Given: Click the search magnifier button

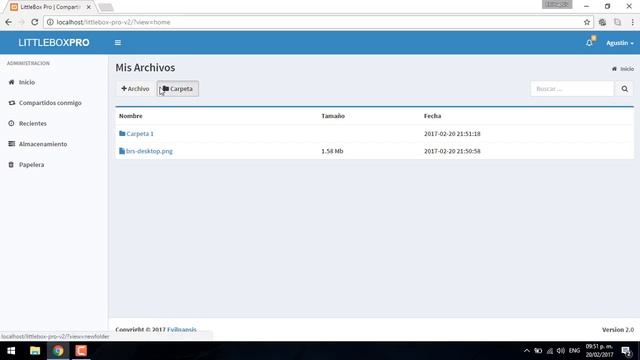Looking at the screenshot, I should pyautogui.click(x=624, y=89).
